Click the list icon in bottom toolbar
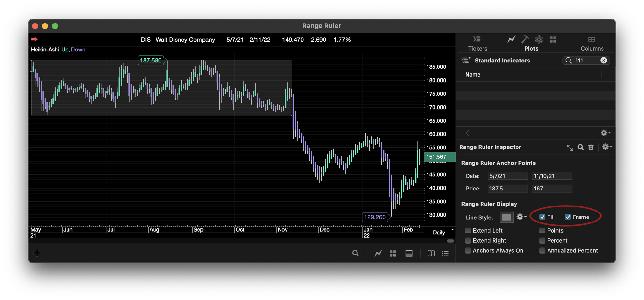Viewport: 644px width, 300px height. [x=445, y=253]
